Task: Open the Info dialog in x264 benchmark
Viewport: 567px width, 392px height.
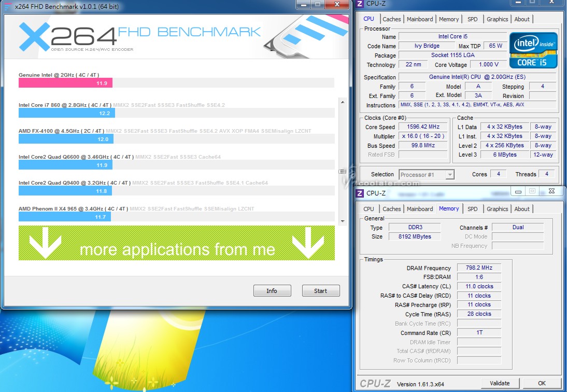Action: (x=272, y=291)
